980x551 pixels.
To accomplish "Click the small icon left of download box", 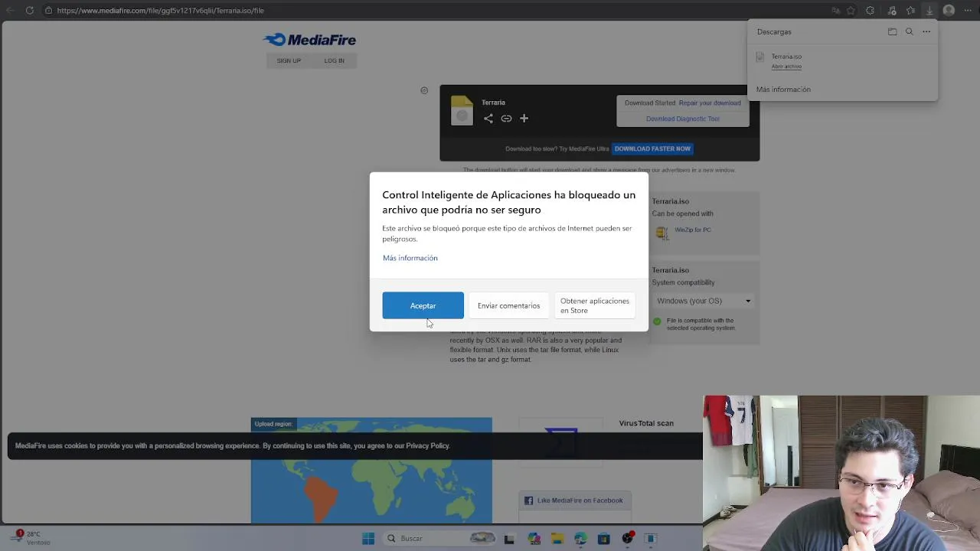I will click(424, 90).
